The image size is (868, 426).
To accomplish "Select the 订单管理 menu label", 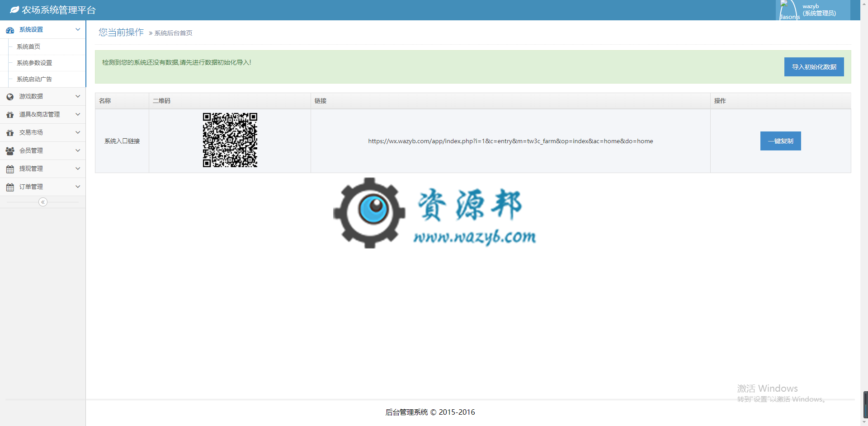I will pos(31,187).
